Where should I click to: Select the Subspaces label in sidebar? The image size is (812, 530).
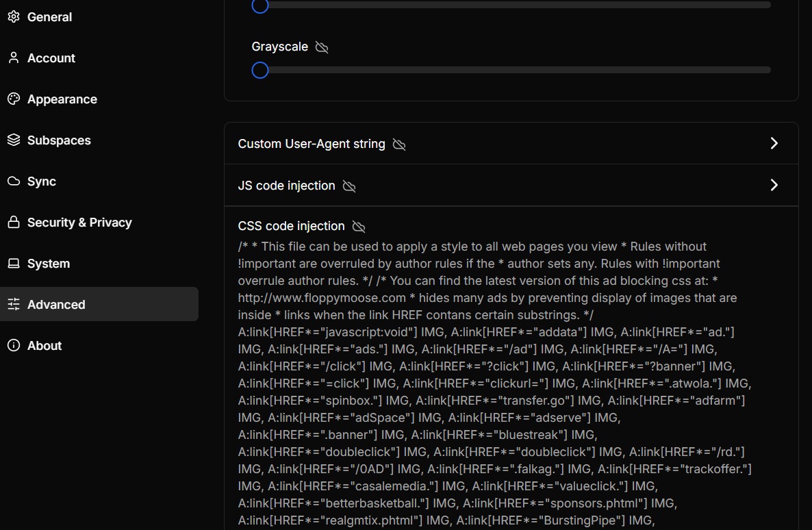59,140
